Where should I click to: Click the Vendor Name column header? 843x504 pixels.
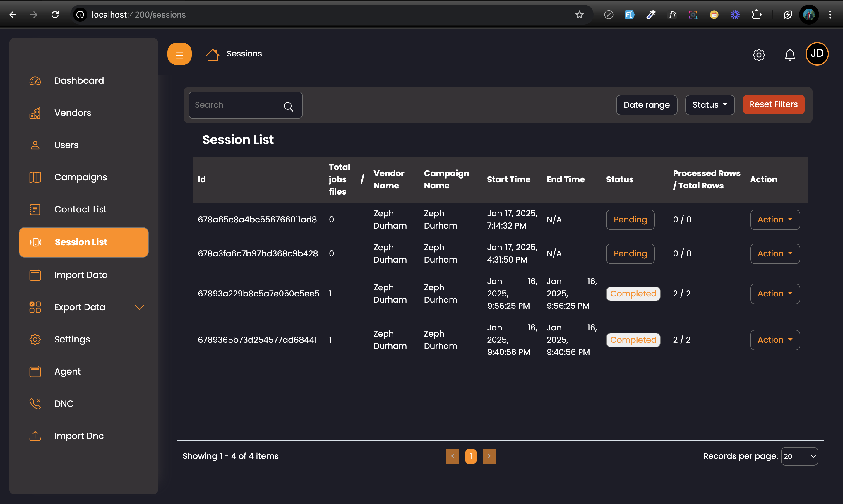point(389,180)
